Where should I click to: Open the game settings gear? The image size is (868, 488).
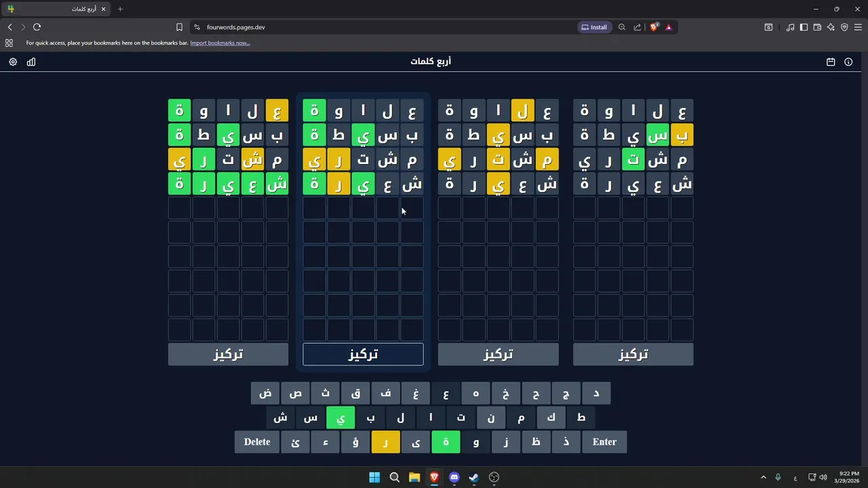[x=13, y=62]
